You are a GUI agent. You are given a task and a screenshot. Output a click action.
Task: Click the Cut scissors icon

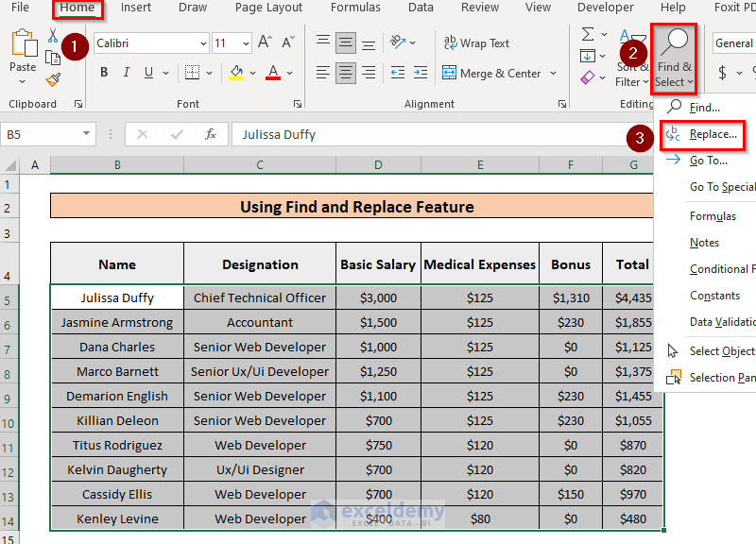coord(53,36)
